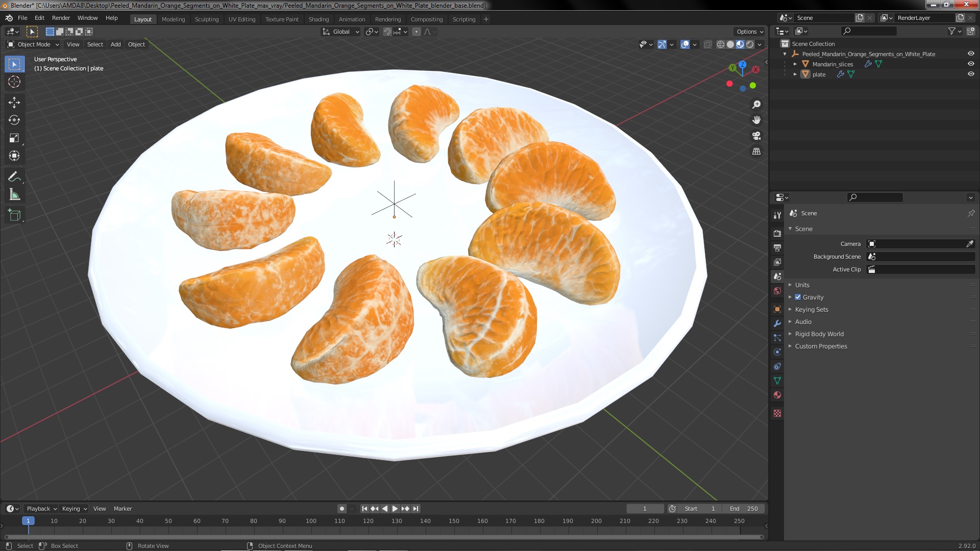Expand Mandarin_slices in the outliner
Image resolution: width=980 pixels, height=551 pixels.
(795, 64)
